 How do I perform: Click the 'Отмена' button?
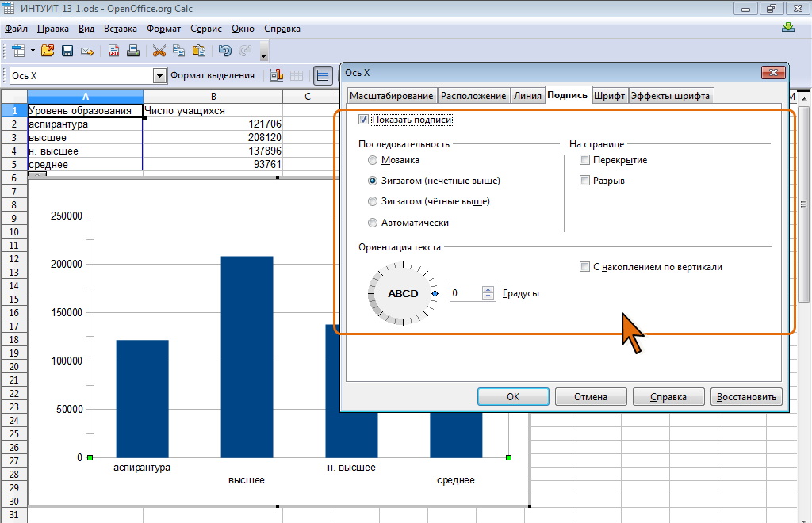pyautogui.click(x=591, y=397)
